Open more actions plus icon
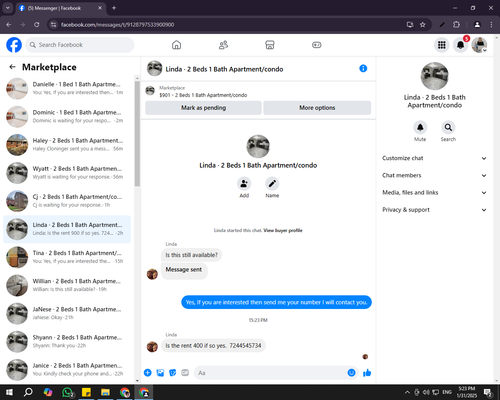 click(x=148, y=373)
